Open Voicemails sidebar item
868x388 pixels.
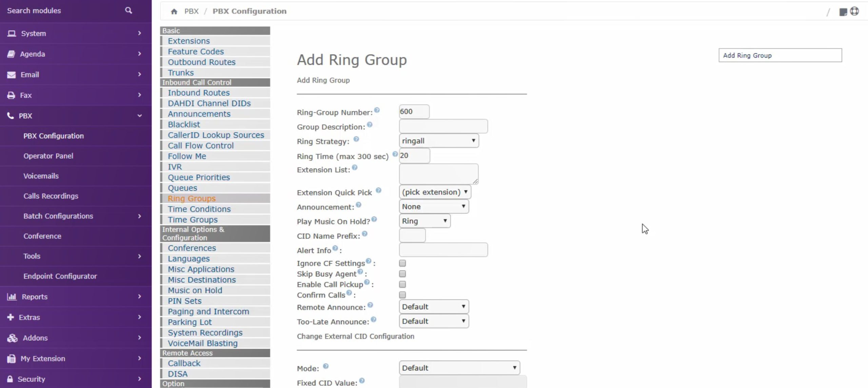click(x=41, y=176)
